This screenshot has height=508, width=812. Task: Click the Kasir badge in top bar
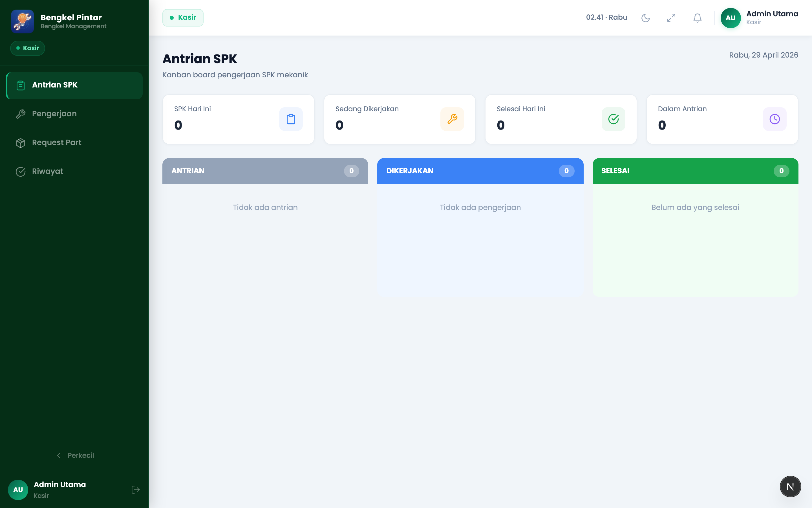coord(183,17)
